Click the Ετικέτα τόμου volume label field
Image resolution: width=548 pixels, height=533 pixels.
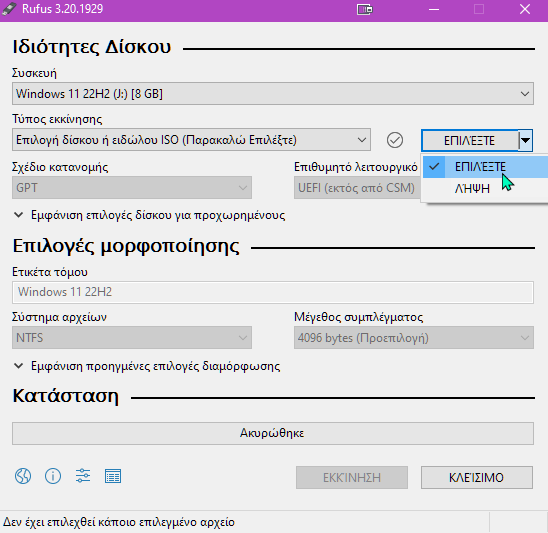[273, 292]
